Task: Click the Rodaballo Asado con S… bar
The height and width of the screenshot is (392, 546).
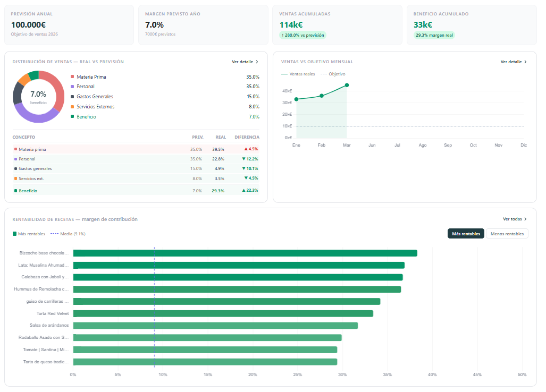Action: (x=207, y=338)
